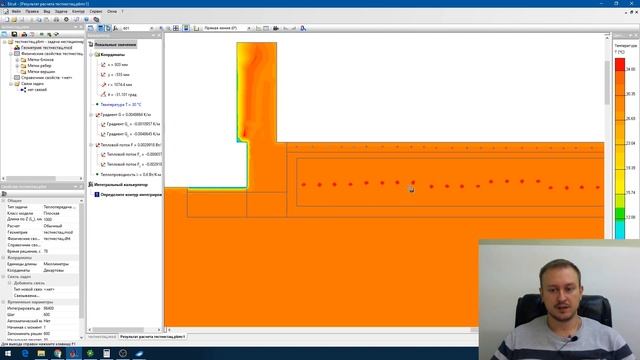Open the time-step combo box in results toolbar
This screenshot has height=360, width=640.
click(152, 28)
